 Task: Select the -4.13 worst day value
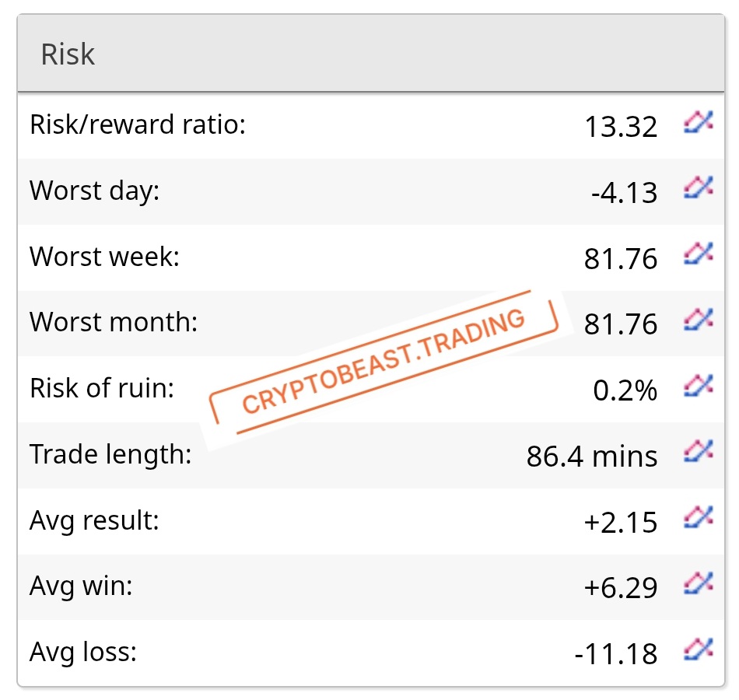click(x=624, y=192)
